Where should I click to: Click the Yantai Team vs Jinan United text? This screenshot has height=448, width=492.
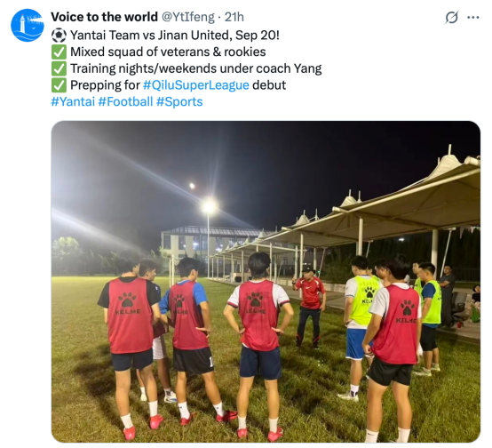tap(174, 36)
